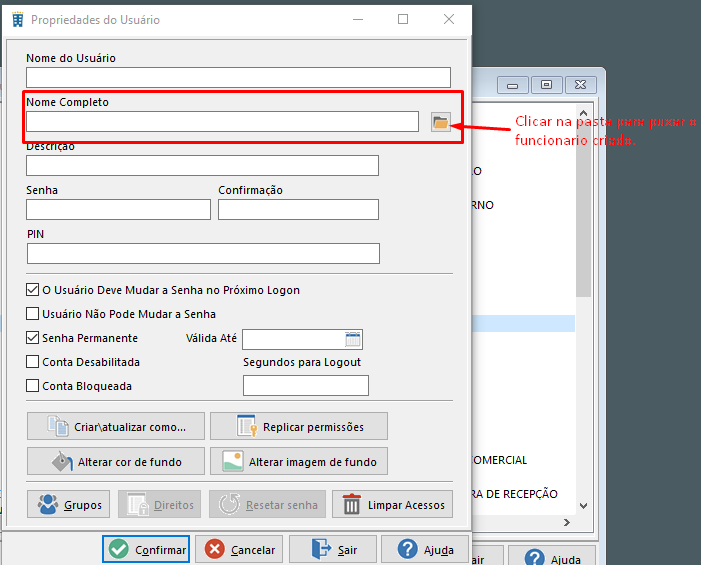Click scroll up arrow in background list
The image size is (701, 565).
[x=583, y=113]
